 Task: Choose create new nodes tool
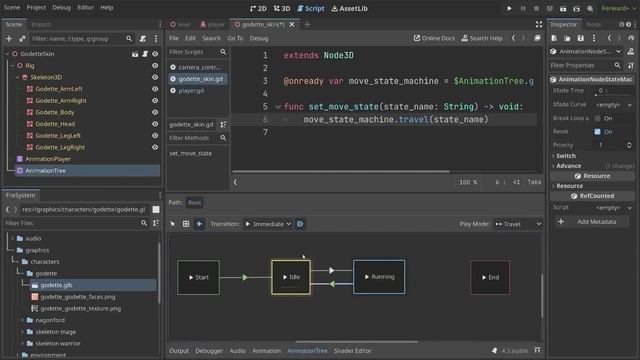pos(186,224)
